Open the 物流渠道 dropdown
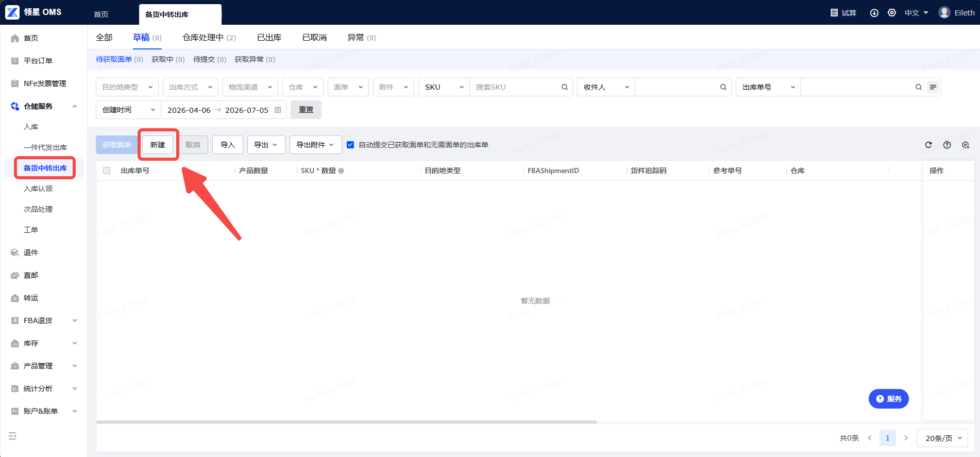 (250, 87)
